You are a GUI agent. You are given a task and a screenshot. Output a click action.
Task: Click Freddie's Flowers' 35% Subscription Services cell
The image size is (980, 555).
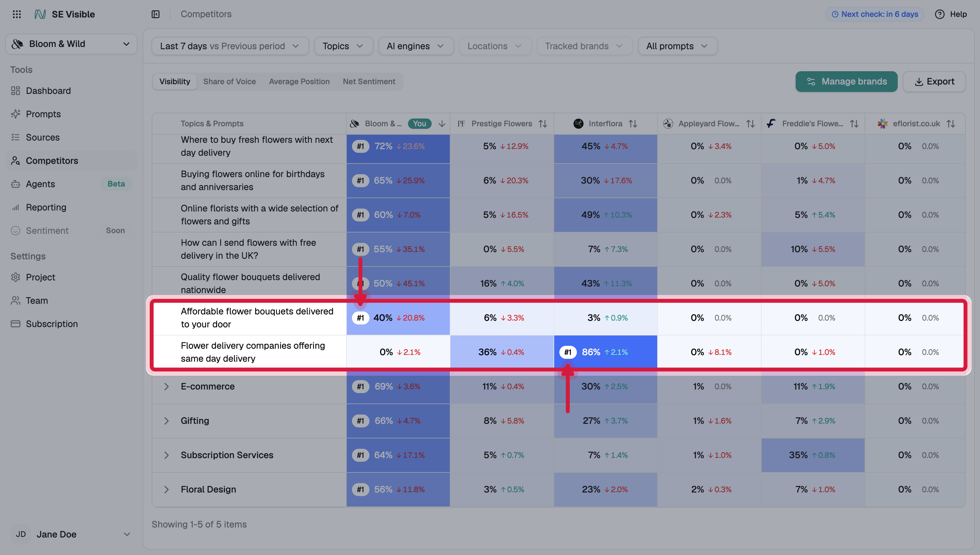point(813,455)
